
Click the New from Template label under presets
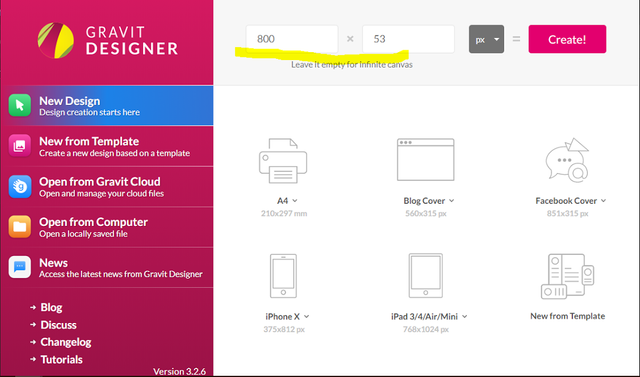[567, 316]
